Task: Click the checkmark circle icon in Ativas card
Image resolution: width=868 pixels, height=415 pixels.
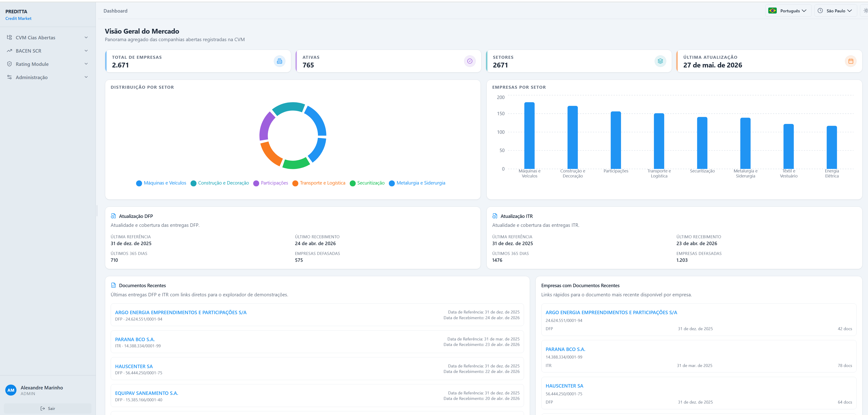Action: click(x=469, y=61)
